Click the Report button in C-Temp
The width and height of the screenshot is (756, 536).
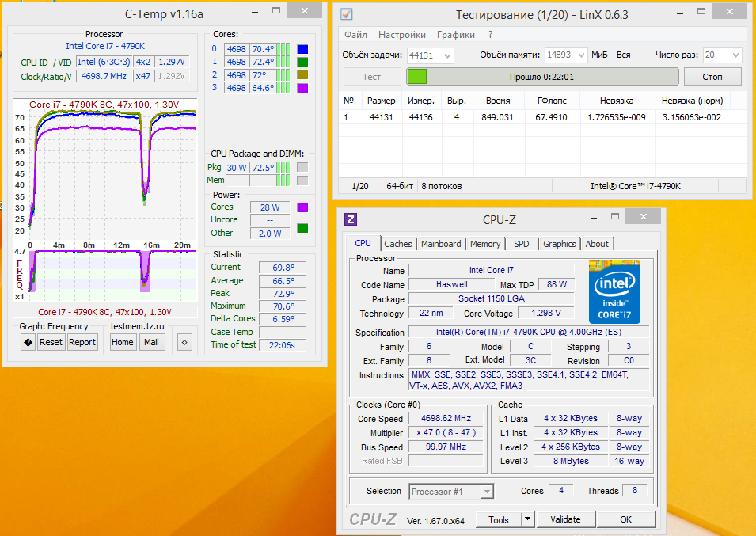82,342
